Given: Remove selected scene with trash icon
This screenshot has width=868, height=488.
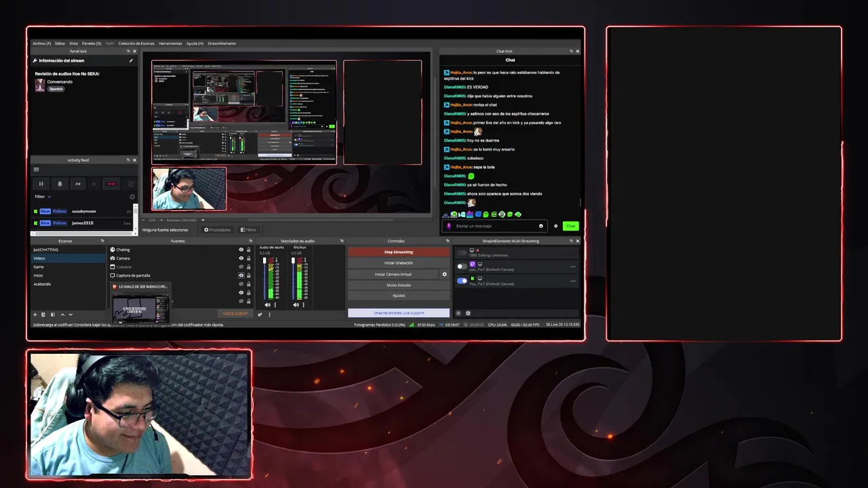Looking at the screenshot, I should pos(43,314).
